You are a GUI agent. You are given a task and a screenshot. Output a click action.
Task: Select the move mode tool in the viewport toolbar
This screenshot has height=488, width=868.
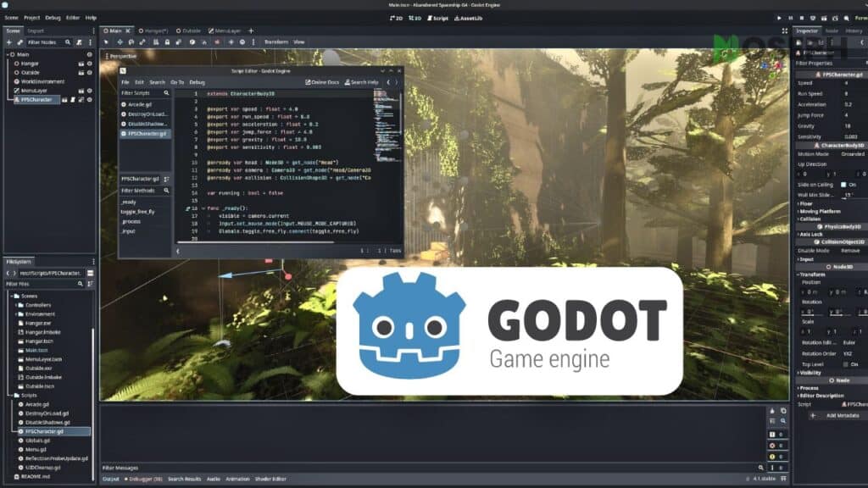point(120,42)
